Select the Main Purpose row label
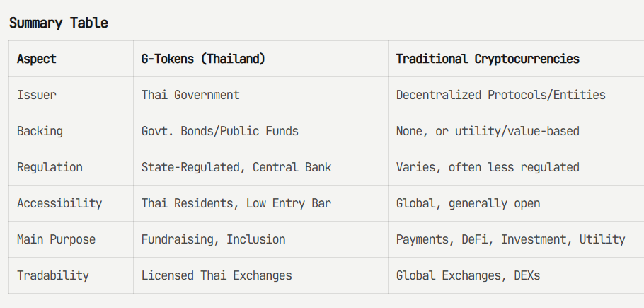The image size is (644, 308). [x=56, y=239]
